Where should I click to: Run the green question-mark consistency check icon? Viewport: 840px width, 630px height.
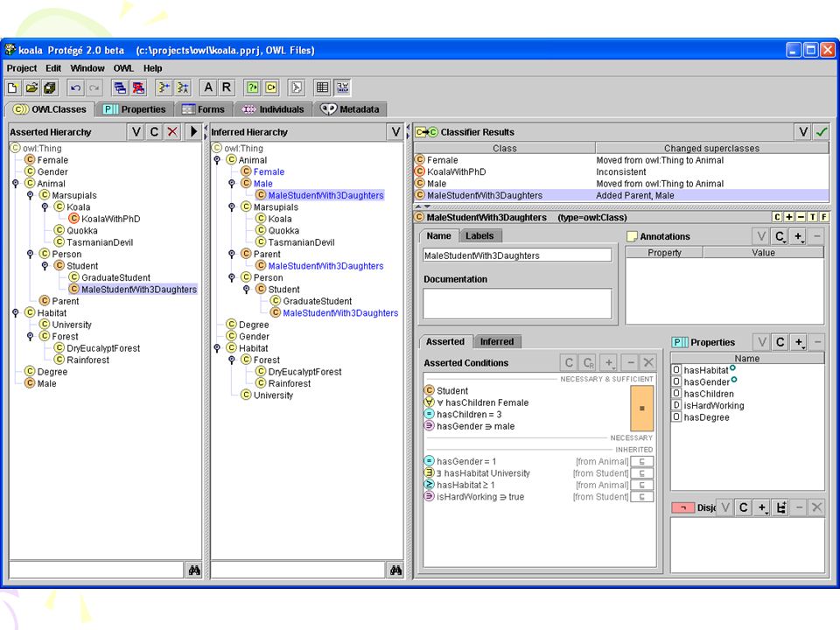point(252,87)
